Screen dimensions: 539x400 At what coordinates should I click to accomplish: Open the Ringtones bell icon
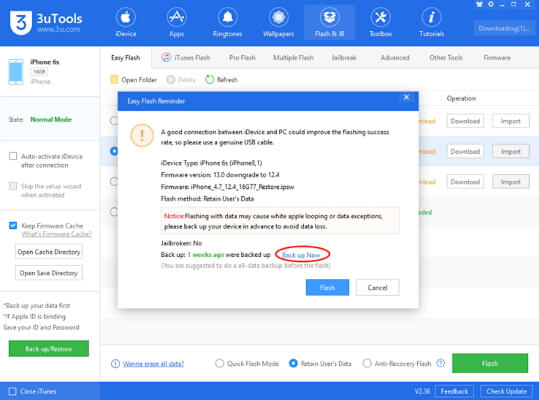(227, 17)
